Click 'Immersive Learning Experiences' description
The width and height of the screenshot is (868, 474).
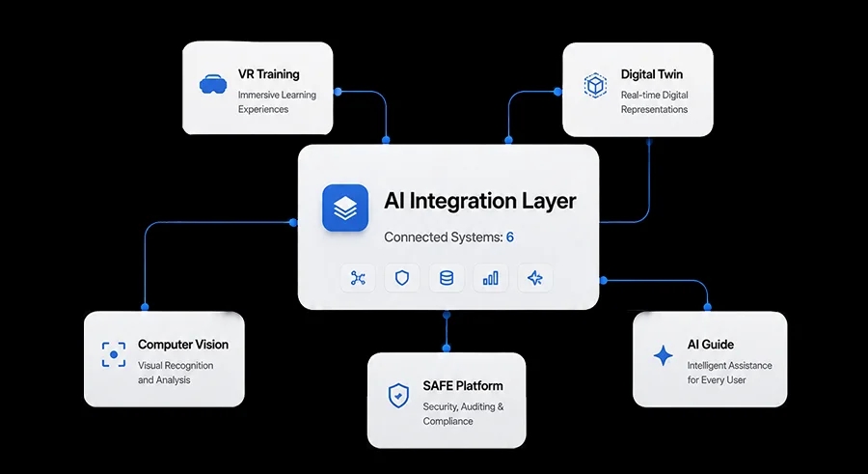click(277, 102)
